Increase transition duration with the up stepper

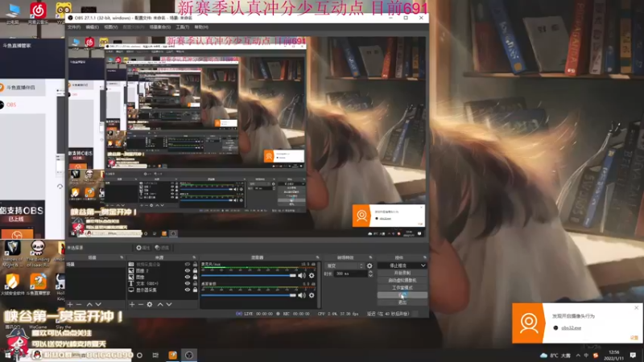370,272
